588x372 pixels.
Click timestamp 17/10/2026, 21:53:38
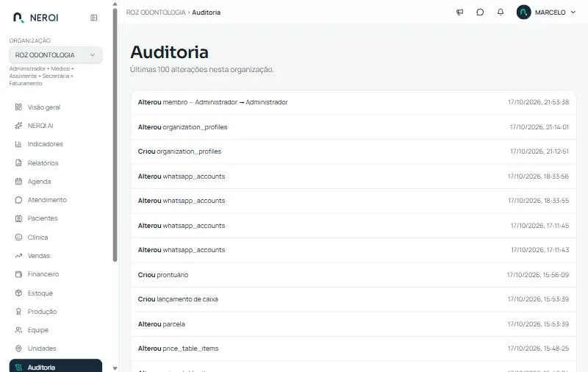(x=538, y=102)
